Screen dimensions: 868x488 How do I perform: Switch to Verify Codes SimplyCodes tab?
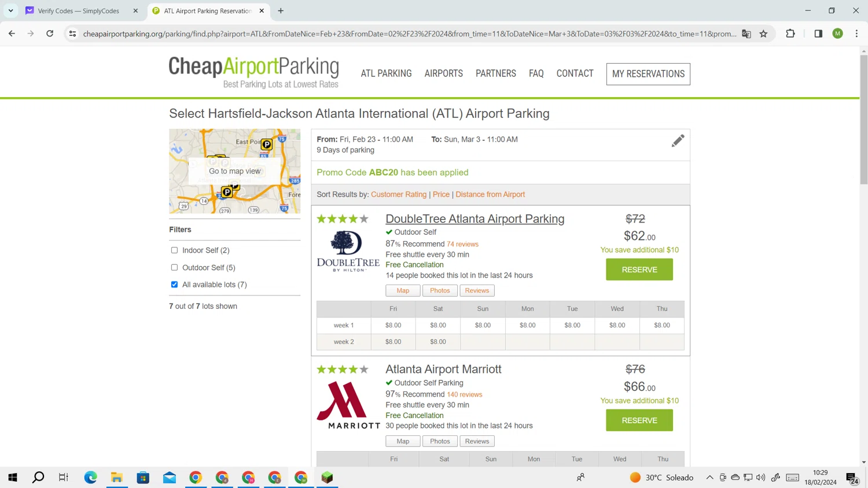click(x=79, y=10)
